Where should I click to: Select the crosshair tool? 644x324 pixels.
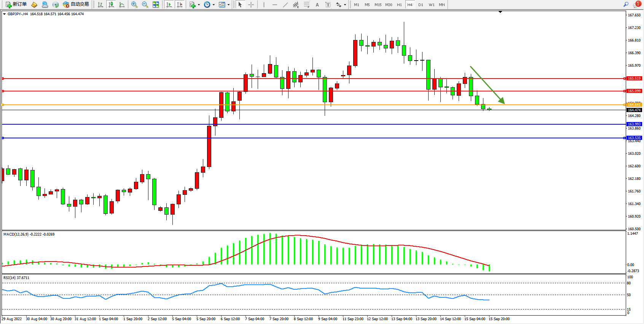click(251, 5)
